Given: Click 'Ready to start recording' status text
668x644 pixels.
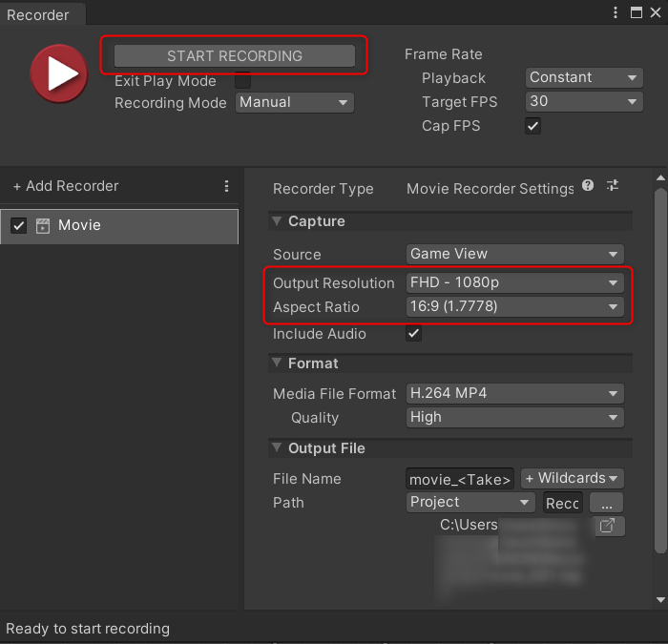Looking at the screenshot, I should 88,629.
